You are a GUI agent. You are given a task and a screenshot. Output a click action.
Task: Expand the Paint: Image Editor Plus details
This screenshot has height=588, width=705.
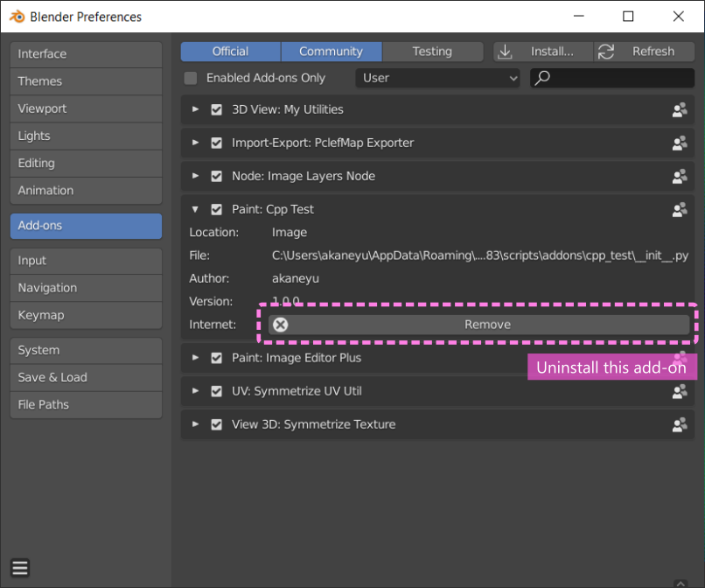[x=195, y=358]
